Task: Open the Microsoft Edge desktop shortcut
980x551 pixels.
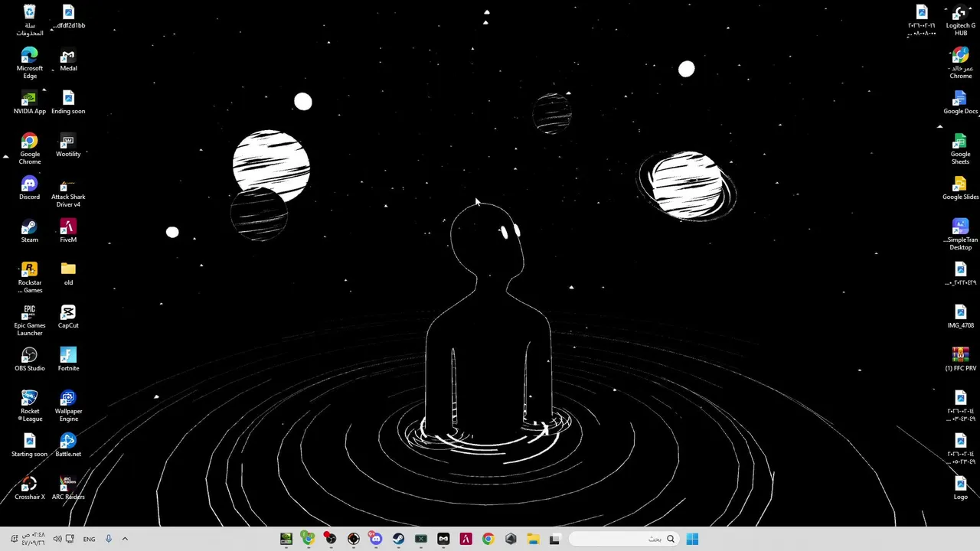Action: 29,64
